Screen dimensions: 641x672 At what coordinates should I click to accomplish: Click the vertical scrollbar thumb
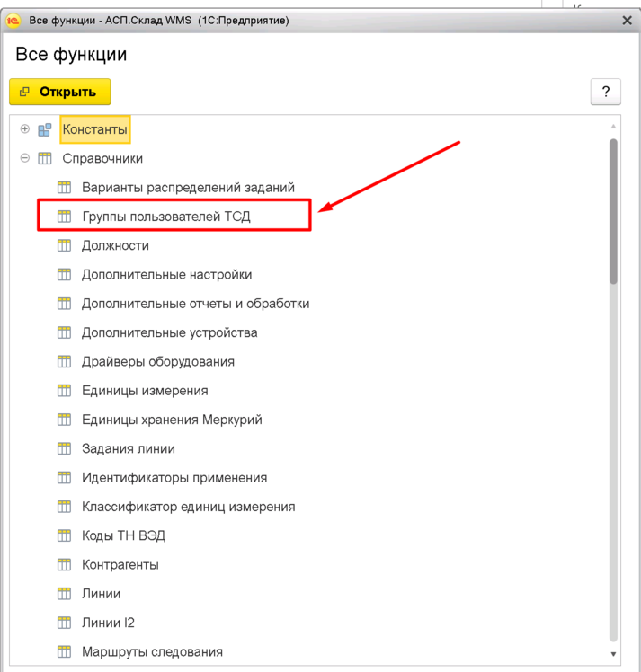(x=614, y=211)
